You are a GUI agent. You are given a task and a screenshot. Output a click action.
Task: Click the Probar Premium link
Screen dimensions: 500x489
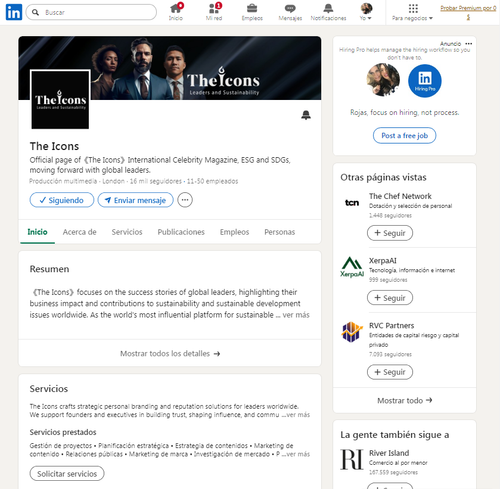(x=468, y=12)
